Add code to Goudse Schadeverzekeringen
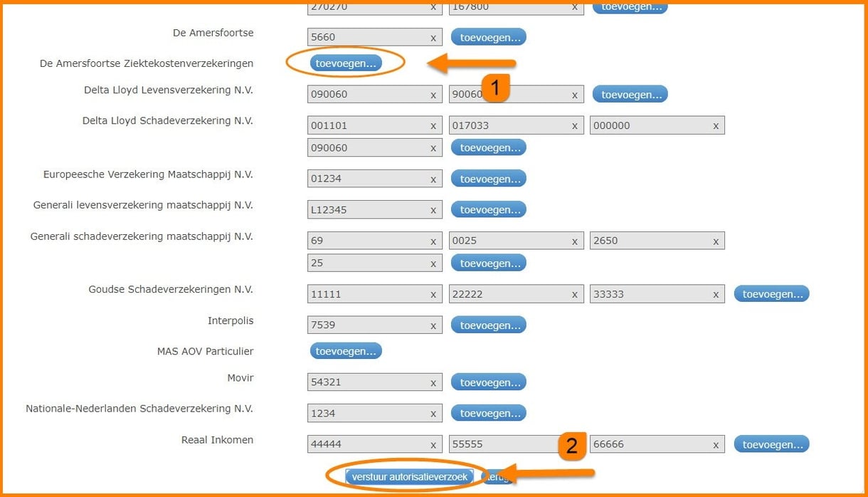The image size is (868, 497). point(772,293)
